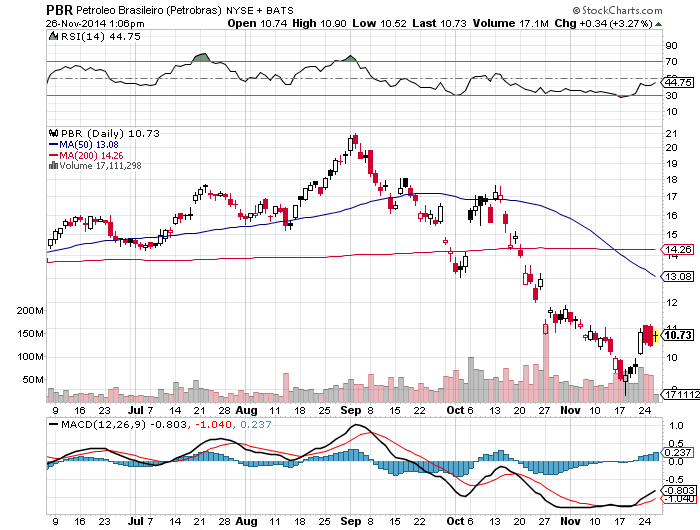
Task: Click the NYSE + BATS exchange label
Action: [x=259, y=10]
